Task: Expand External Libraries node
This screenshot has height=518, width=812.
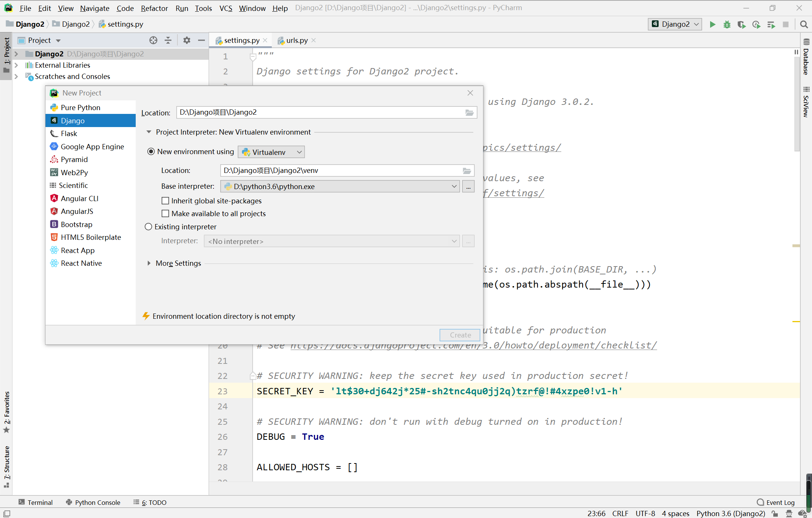Action: coord(16,65)
